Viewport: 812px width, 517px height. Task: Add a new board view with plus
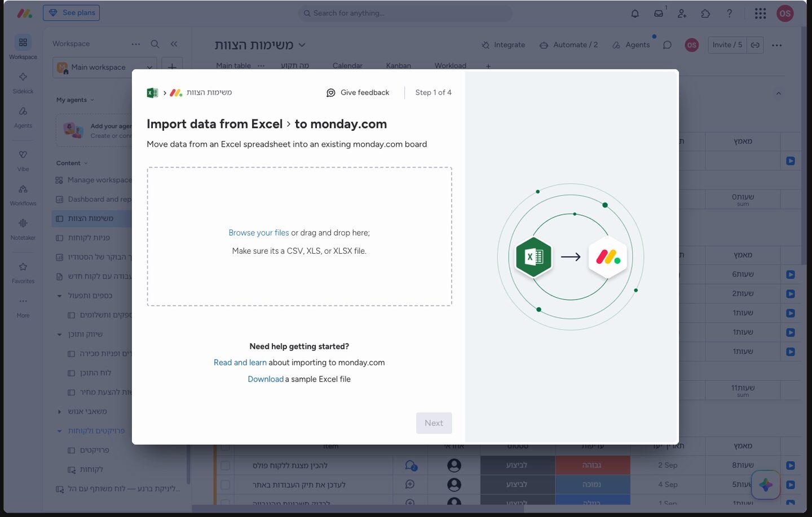tap(488, 66)
